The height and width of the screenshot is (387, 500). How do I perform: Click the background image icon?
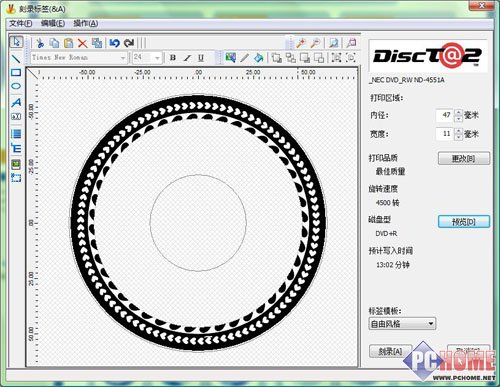(x=230, y=58)
